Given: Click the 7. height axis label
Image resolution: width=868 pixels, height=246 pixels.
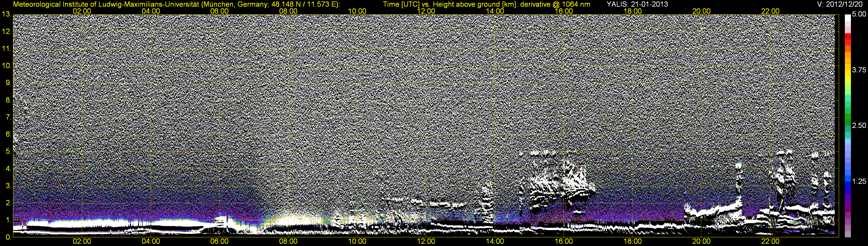Looking at the screenshot, I should pos(8,117).
